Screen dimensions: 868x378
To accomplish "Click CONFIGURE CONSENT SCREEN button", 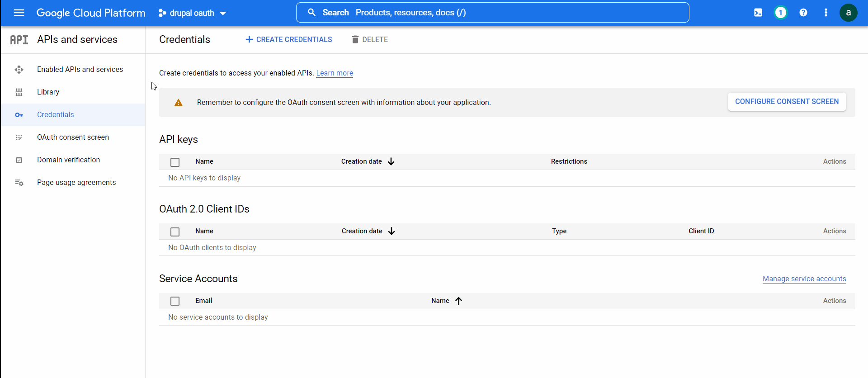I will tap(787, 102).
